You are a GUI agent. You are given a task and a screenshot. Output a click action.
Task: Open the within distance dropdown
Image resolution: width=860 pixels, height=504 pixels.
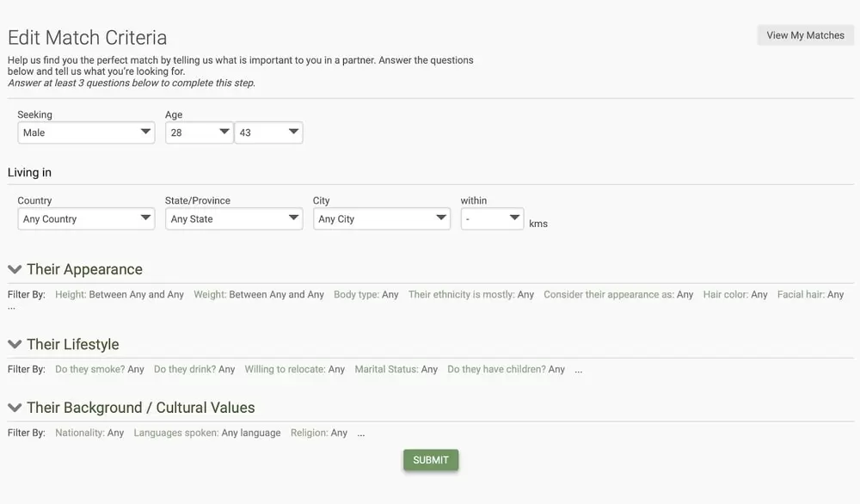(x=492, y=218)
